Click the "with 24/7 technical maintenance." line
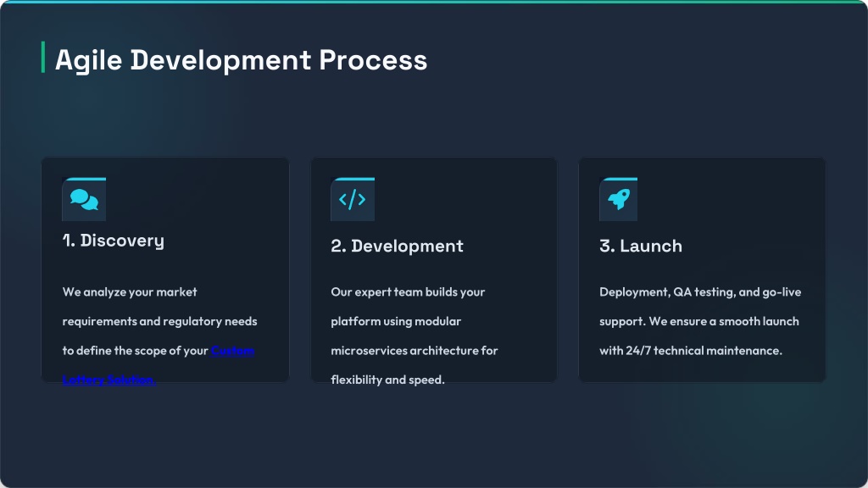Viewport: 868px width, 488px height. point(690,351)
